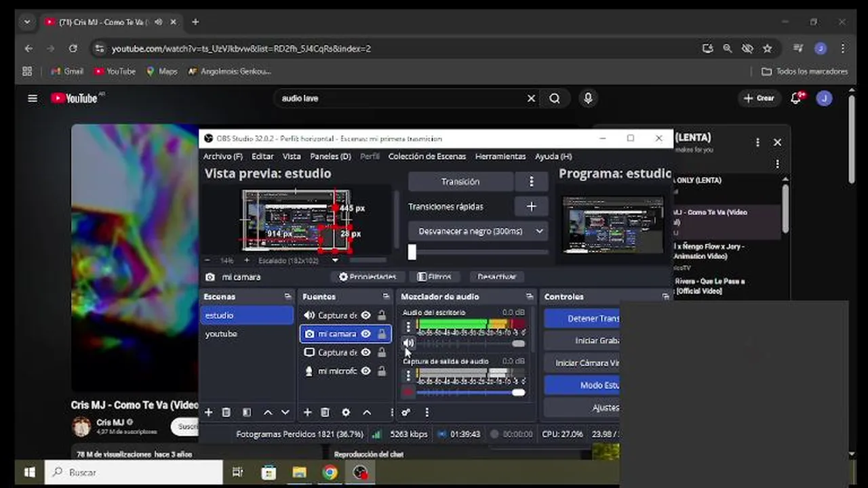Open Herramientas menu in OBS
The height and width of the screenshot is (488, 868).
pos(500,157)
